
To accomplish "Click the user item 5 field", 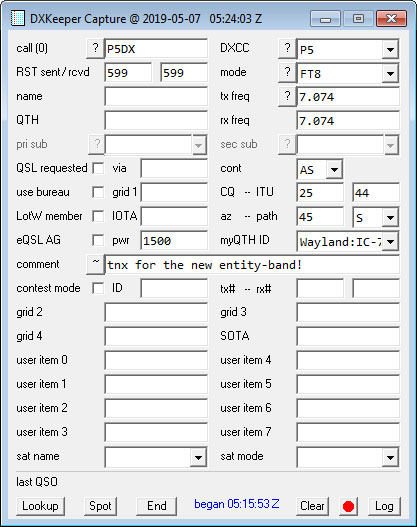I will point(348,384).
